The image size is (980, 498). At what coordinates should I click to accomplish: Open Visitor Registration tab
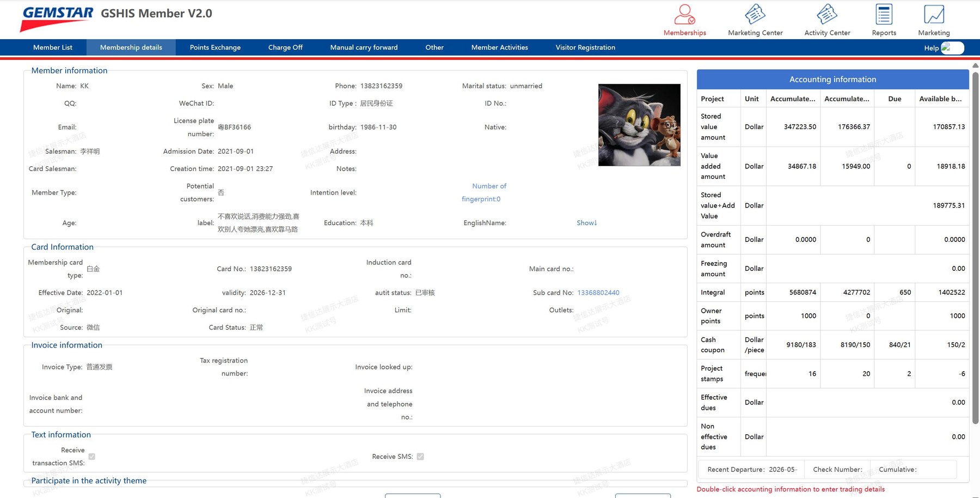tap(585, 47)
